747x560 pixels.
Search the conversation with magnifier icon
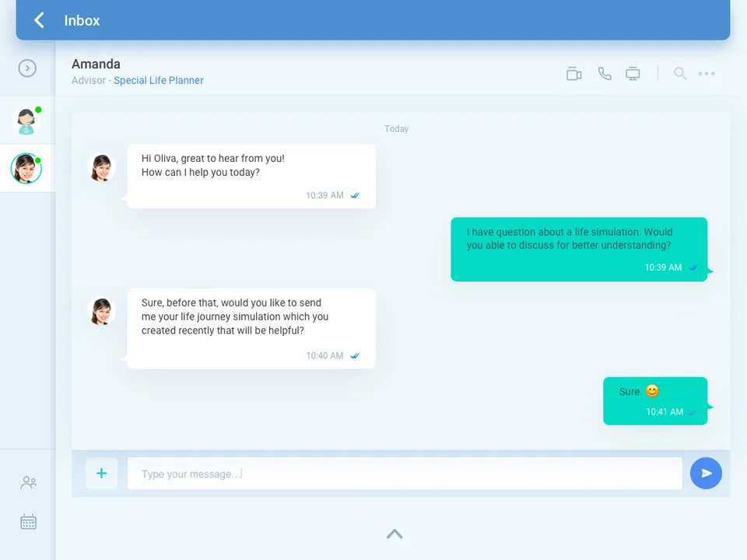tap(680, 74)
